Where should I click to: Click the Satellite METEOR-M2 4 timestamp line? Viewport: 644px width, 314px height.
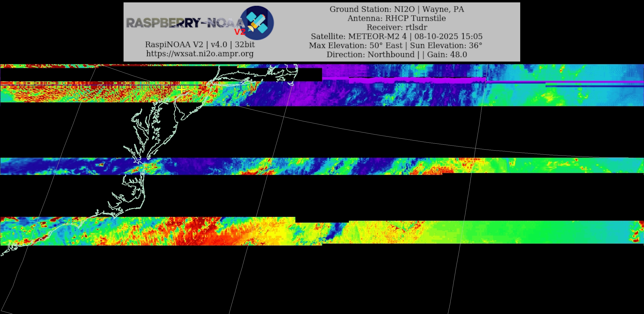pyautogui.click(x=396, y=37)
